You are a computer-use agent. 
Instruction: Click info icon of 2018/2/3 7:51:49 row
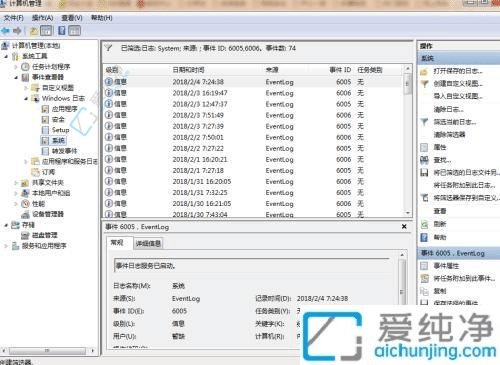coord(109,115)
